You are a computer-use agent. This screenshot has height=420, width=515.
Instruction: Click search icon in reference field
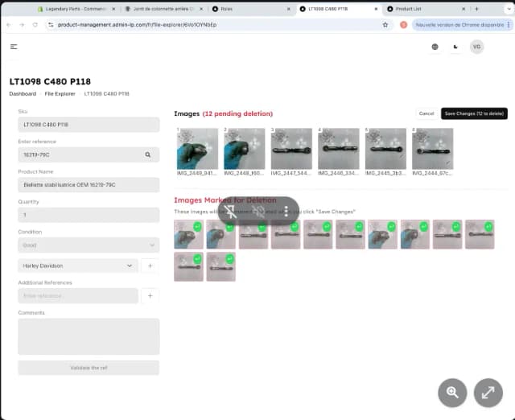[148, 154]
